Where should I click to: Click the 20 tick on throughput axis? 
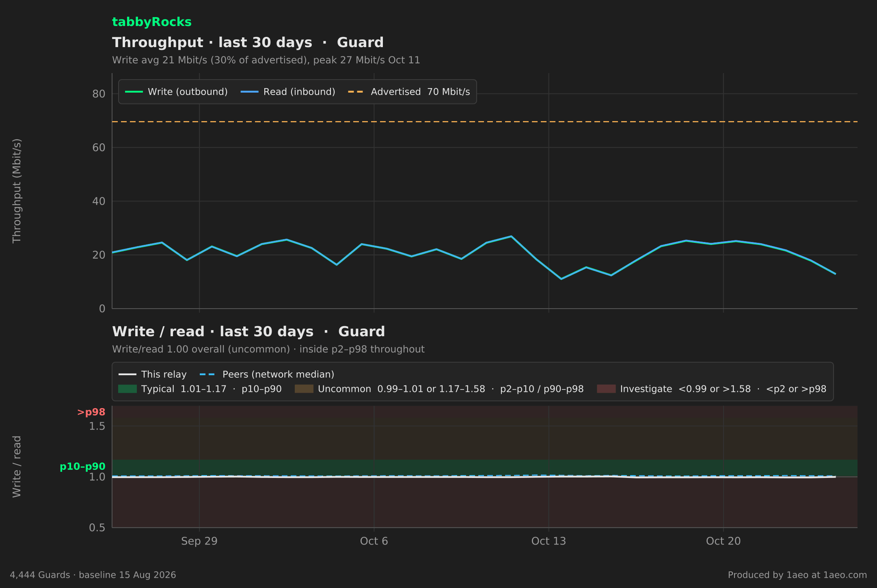tap(99, 255)
